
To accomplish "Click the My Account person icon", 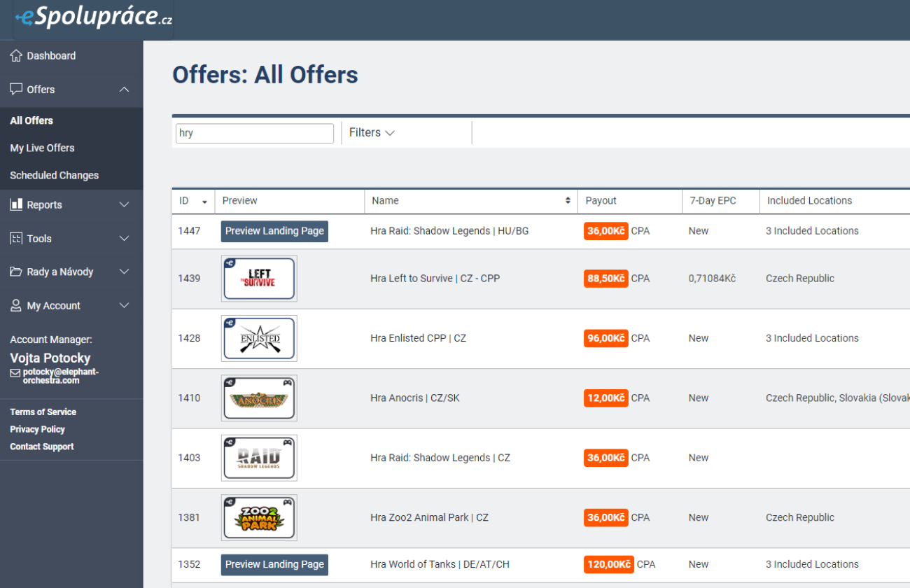I will pyautogui.click(x=16, y=306).
